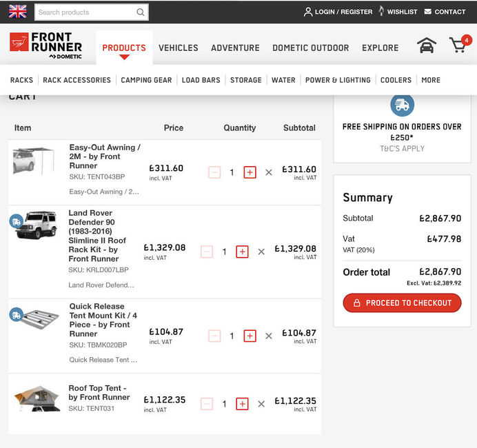Click the search magnifier icon
477x448 pixels.
tap(141, 12)
